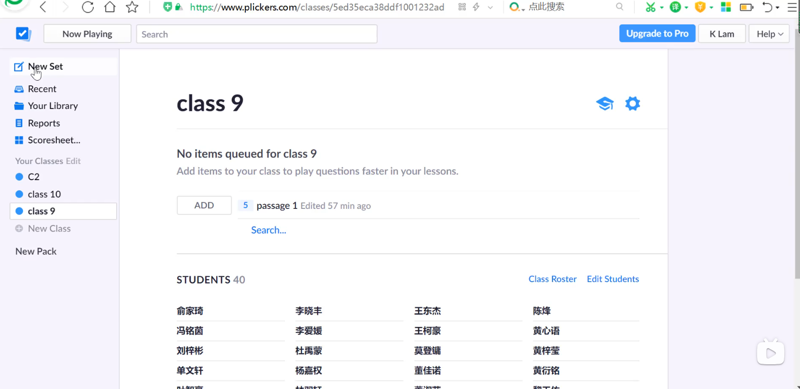Viewport: 800px width, 389px height.
Task: Click the blue dot beside C2
Action: 19,177
